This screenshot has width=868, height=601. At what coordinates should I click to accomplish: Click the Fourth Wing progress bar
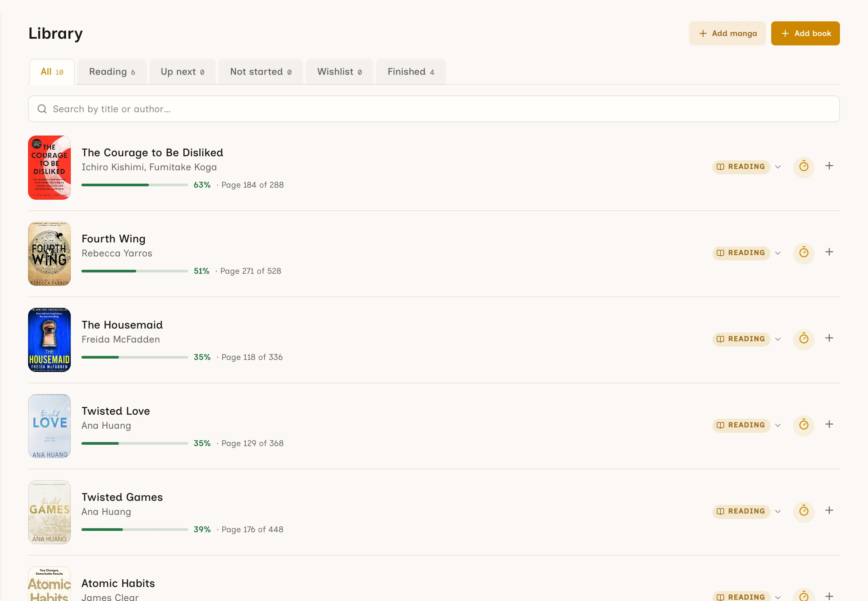pyautogui.click(x=135, y=271)
